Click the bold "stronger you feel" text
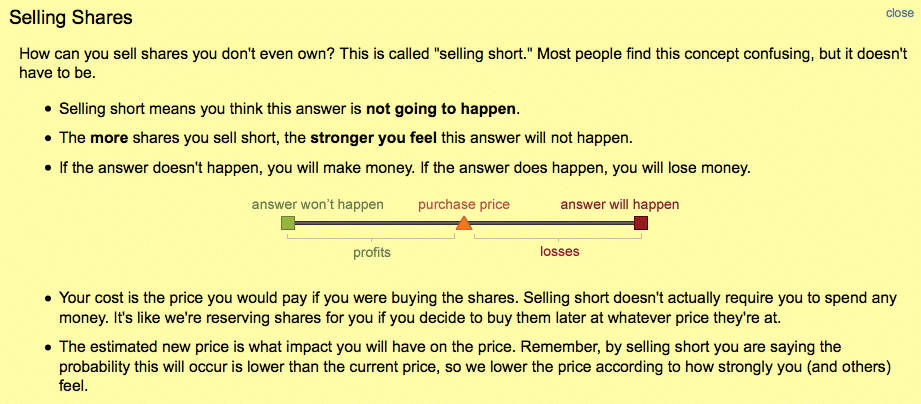This screenshot has height=404, width=921. click(374, 139)
